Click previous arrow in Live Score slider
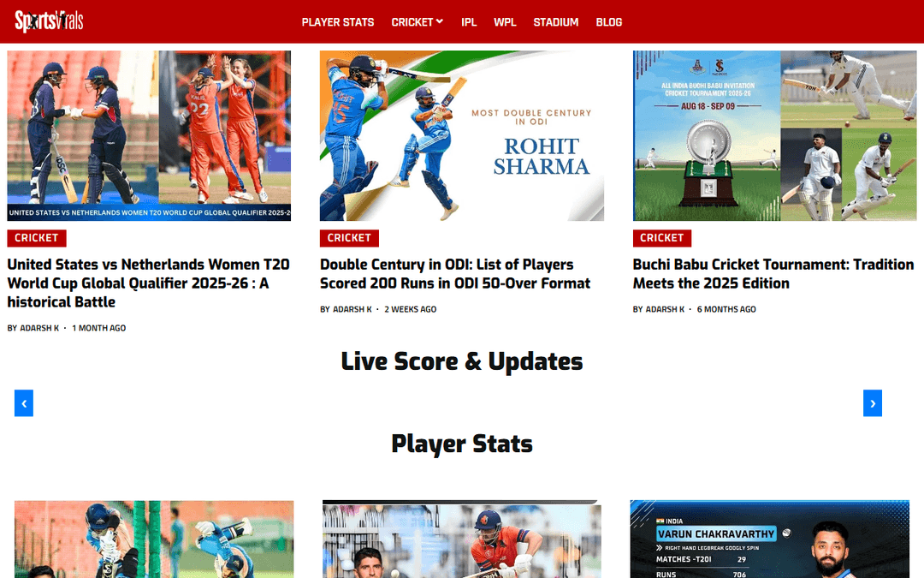 (x=24, y=403)
